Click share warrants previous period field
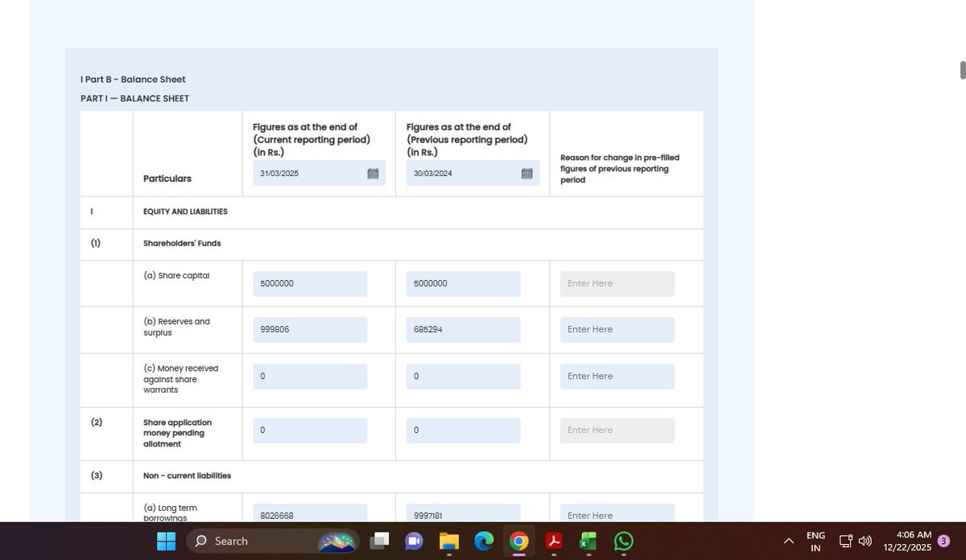This screenshot has height=560, width=966. [x=464, y=377]
